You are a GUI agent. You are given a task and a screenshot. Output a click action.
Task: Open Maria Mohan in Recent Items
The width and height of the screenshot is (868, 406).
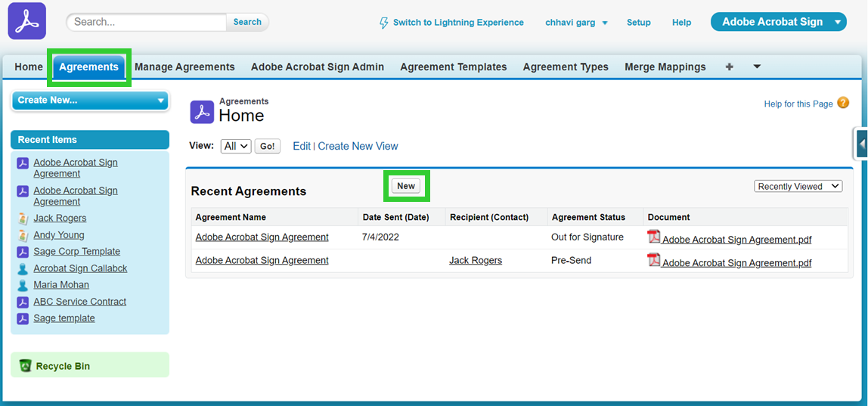61,285
